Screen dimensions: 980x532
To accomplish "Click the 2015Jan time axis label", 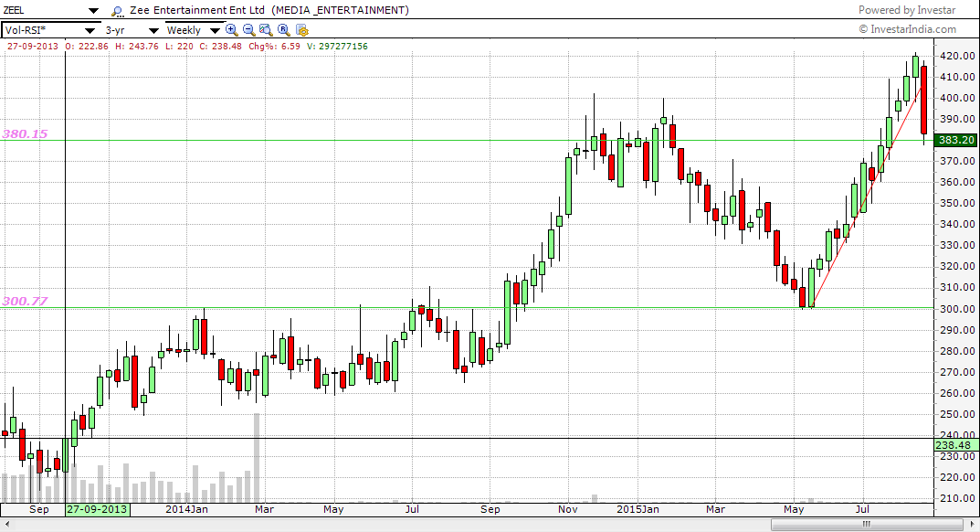I will 638,509.
